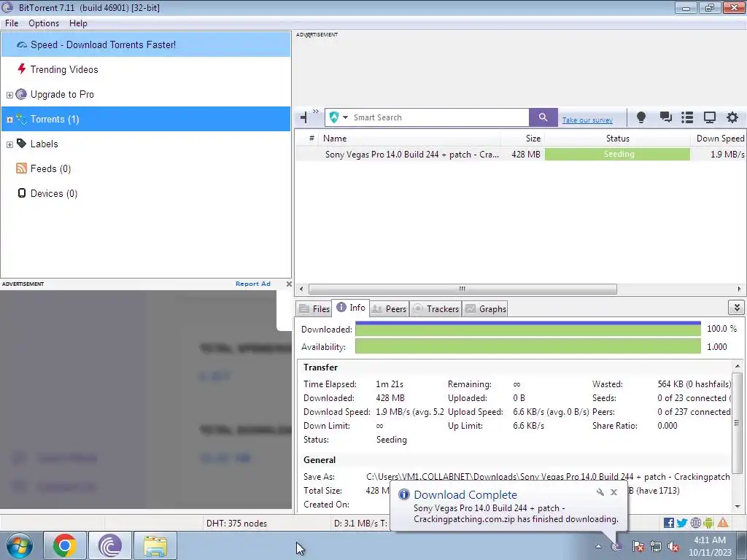This screenshot has height=560, width=747.
Task: Click the Android icon in status bar
Action: tap(708, 523)
